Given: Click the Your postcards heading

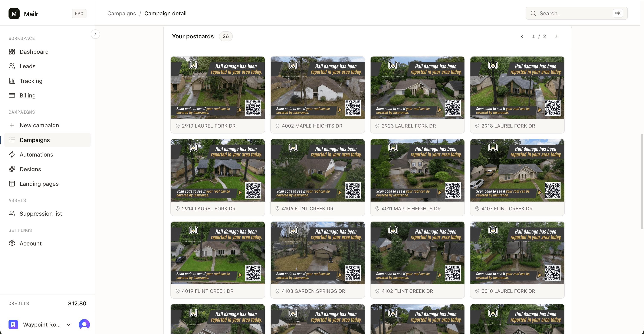Looking at the screenshot, I should click(193, 36).
